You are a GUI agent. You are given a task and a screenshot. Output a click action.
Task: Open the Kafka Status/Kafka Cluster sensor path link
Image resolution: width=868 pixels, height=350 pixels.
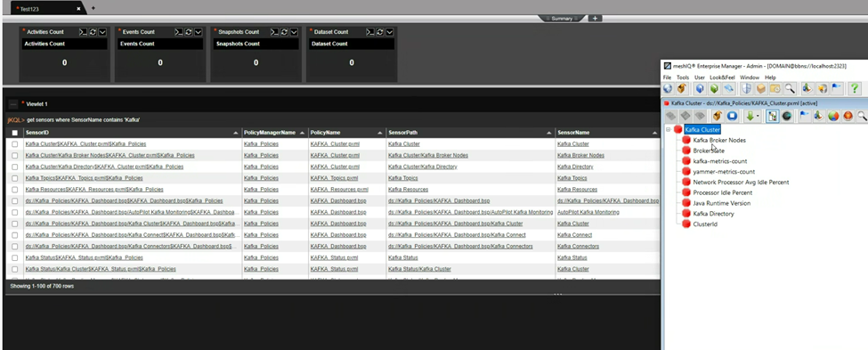click(419, 269)
